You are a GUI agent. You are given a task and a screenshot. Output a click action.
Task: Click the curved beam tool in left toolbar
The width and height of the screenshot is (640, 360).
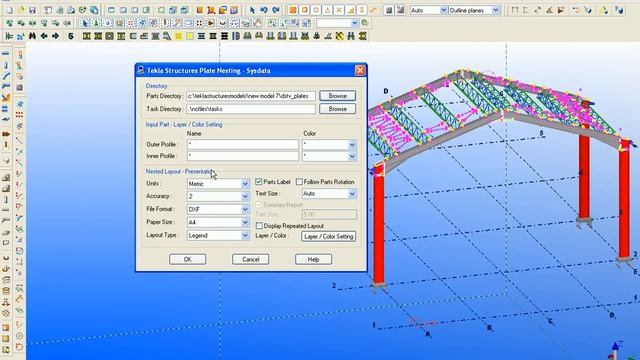pyautogui.click(x=6, y=76)
